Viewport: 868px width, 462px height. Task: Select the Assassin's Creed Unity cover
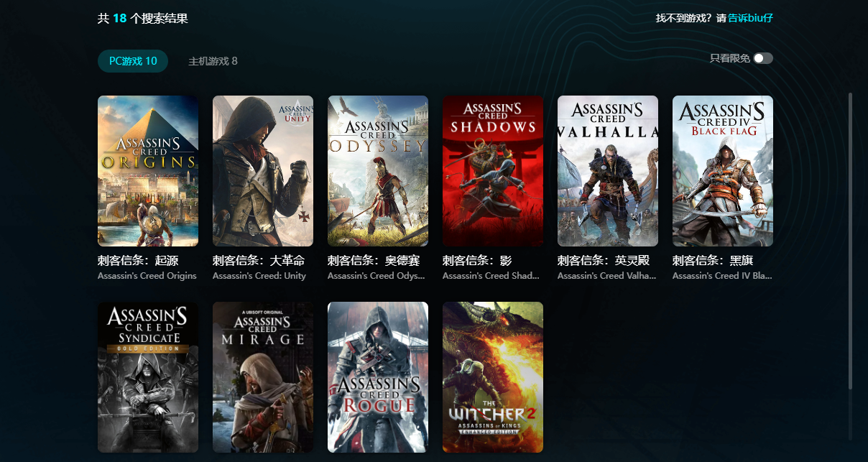tap(262, 171)
